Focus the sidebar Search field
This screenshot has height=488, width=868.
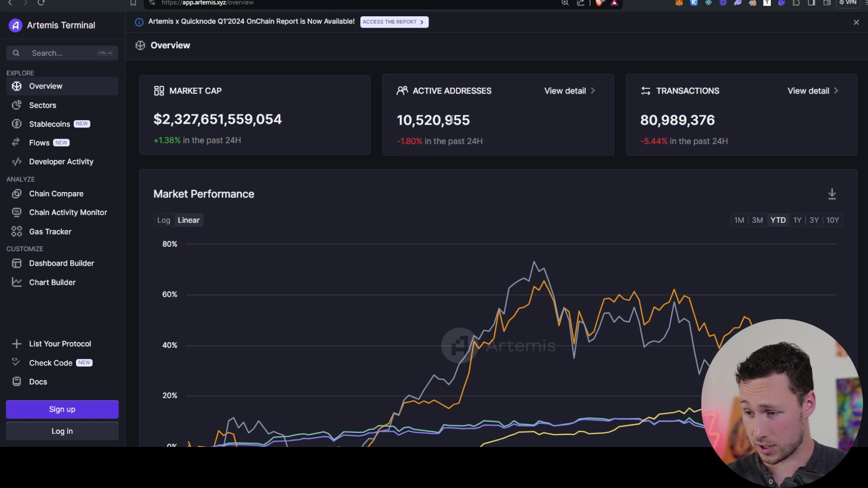[63, 53]
